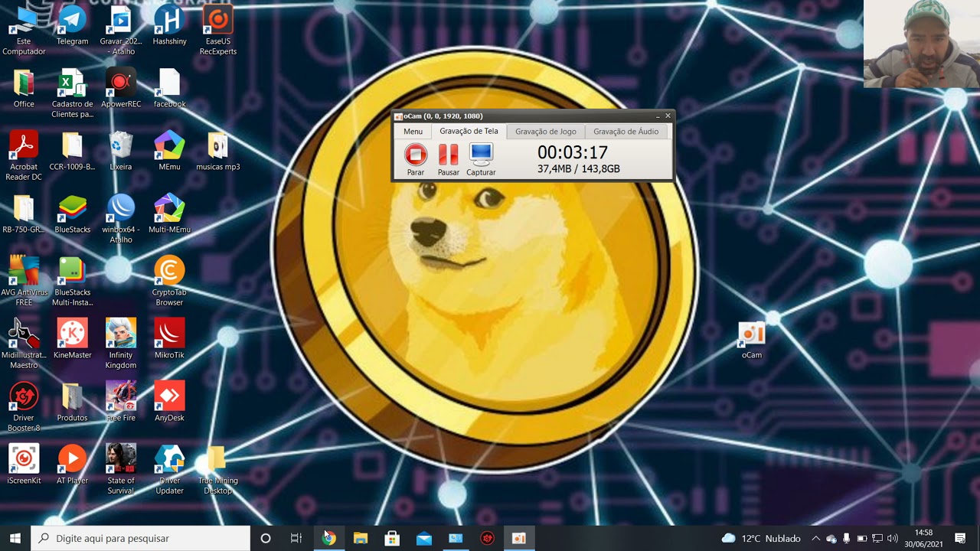The height and width of the screenshot is (551, 980).
Task: Open musicas mp3 folder
Action: [218, 152]
